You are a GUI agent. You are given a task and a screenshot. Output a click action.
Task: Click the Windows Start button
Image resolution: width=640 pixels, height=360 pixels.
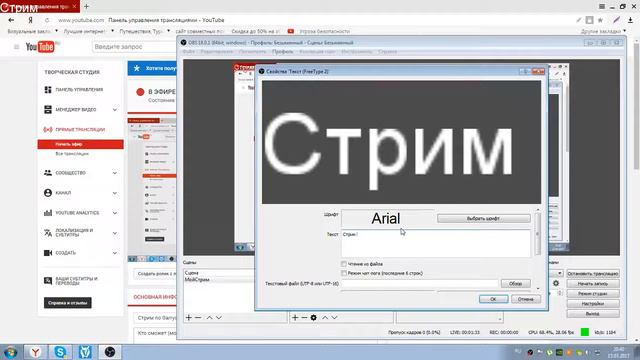tap(10, 352)
